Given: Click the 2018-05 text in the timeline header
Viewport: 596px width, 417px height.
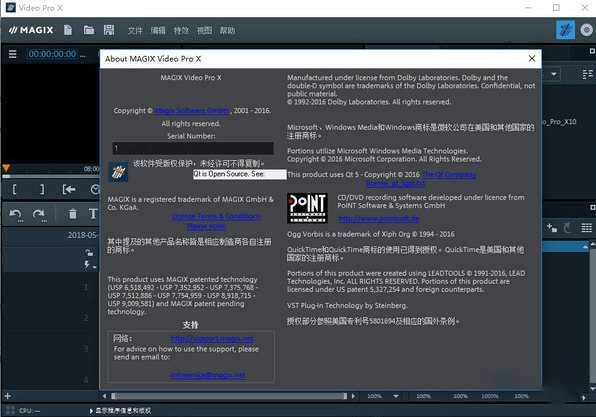Looking at the screenshot, I should [x=82, y=235].
